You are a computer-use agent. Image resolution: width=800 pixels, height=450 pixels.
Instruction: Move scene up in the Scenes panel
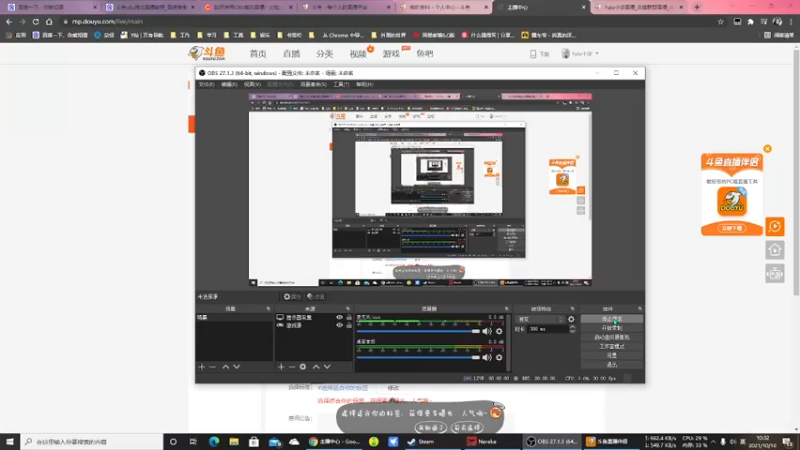coord(226,367)
